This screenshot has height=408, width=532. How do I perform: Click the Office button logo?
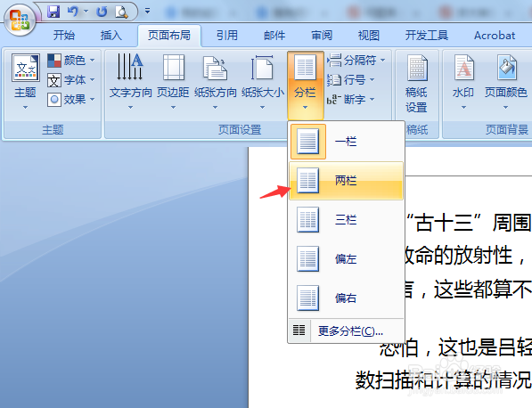click(20, 20)
